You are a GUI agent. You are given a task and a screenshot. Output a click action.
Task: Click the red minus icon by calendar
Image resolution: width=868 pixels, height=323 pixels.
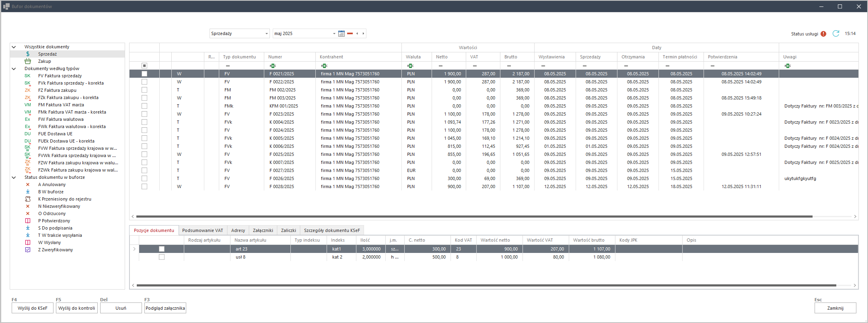click(x=350, y=33)
